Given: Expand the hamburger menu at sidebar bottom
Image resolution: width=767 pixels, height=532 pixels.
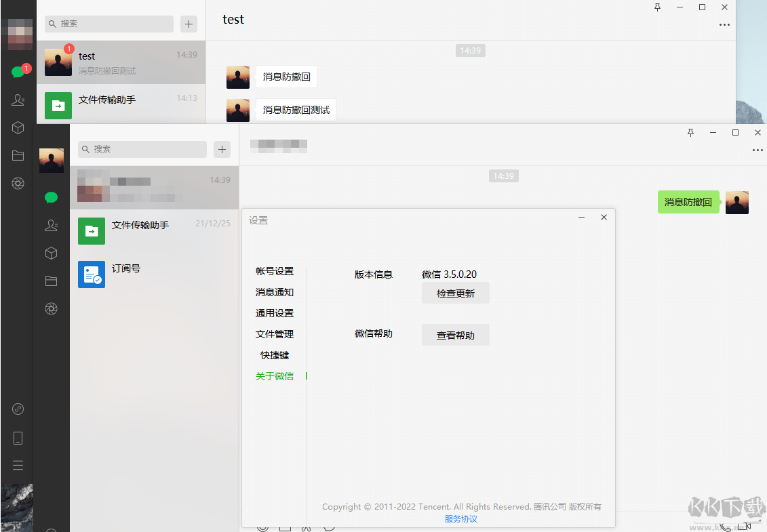Looking at the screenshot, I should pos(17,465).
